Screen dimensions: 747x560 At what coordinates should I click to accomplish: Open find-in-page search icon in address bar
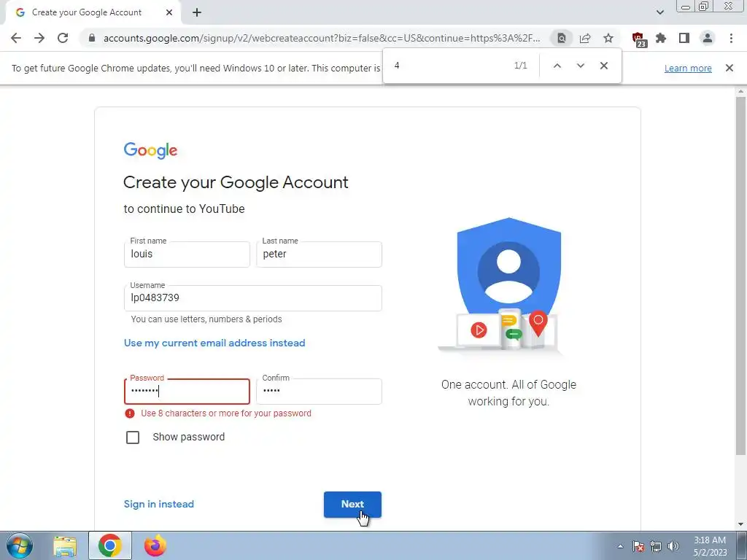[x=562, y=38]
